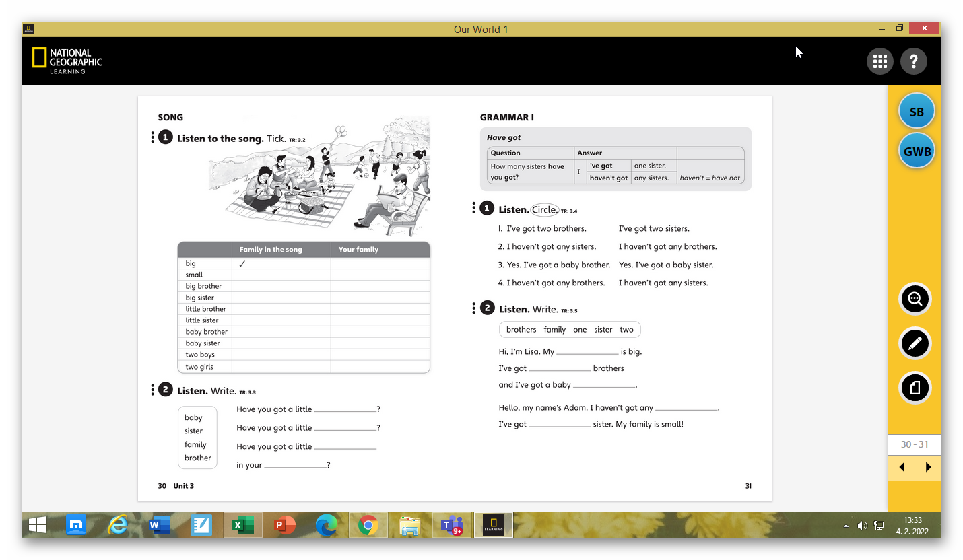This screenshot has width=963, height=560.
Task: Open Grammar Listen Circle activity options dots
Action: [474, 208]
